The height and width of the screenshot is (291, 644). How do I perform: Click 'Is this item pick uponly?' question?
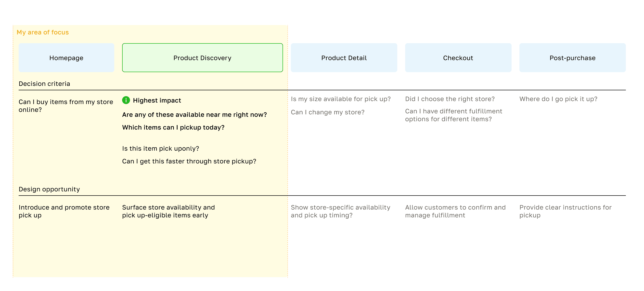(160, 148)
